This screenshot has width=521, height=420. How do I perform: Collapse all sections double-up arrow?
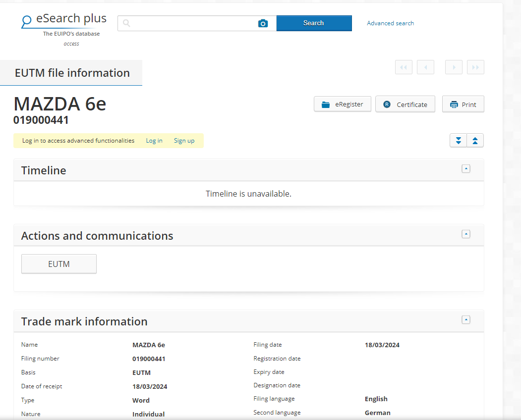click(475, 141)
